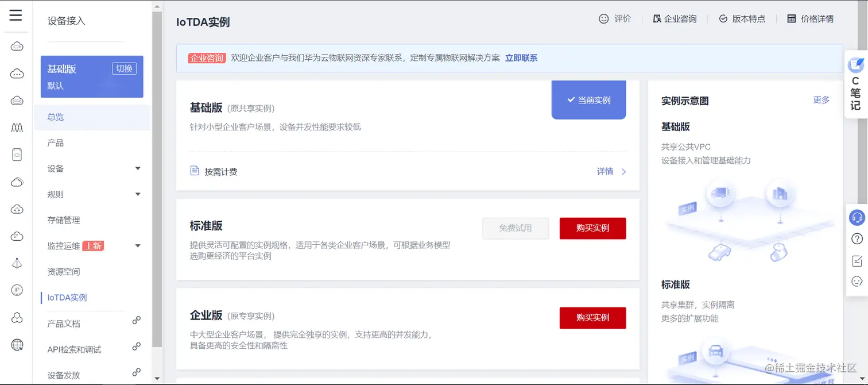The width and height of the screenshot is (868, 385).
Task: Click 更多 in 实例示意图 panel
Action: pyautogui.click(x=821, y=100)
